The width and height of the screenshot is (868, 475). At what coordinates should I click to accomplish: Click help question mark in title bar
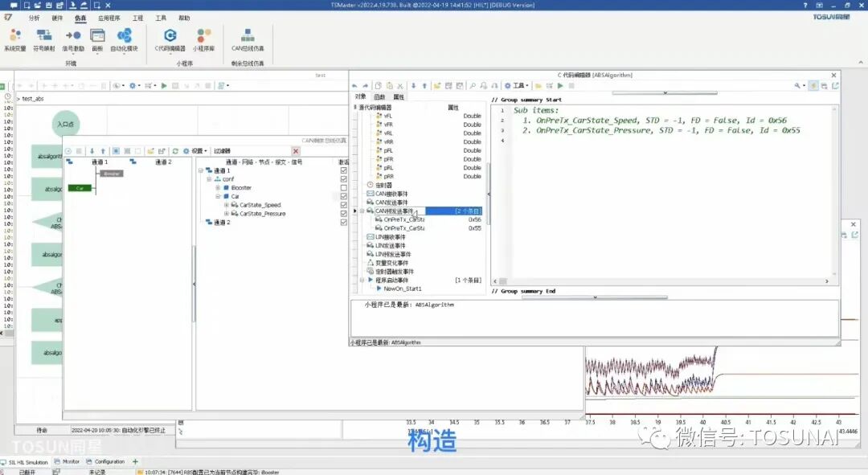[x=805, y=5]
